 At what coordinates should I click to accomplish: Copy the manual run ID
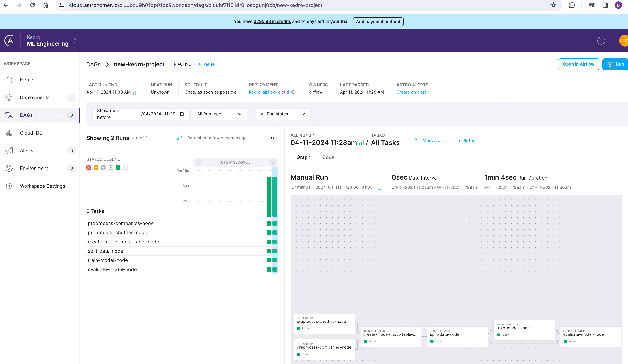coord(380,187)
